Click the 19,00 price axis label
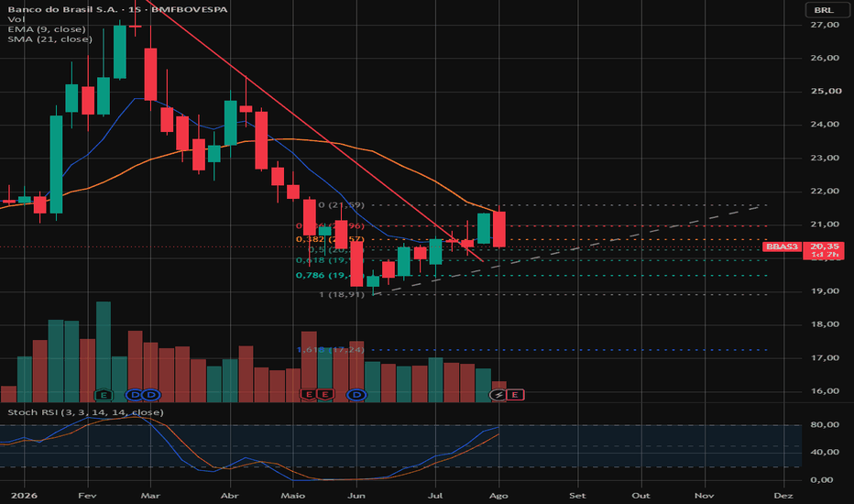The height and width of the screenshot is (504, 854). click(825, 291)
